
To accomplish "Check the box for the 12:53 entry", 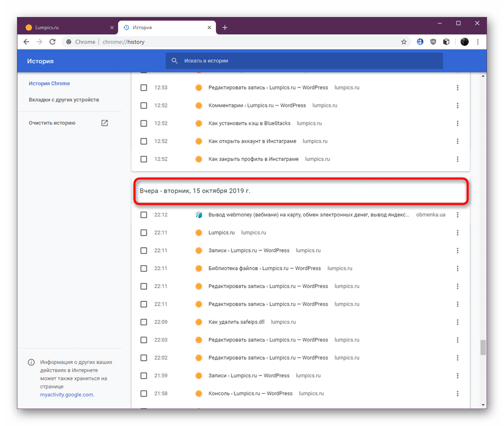I will tap(144, 88).
